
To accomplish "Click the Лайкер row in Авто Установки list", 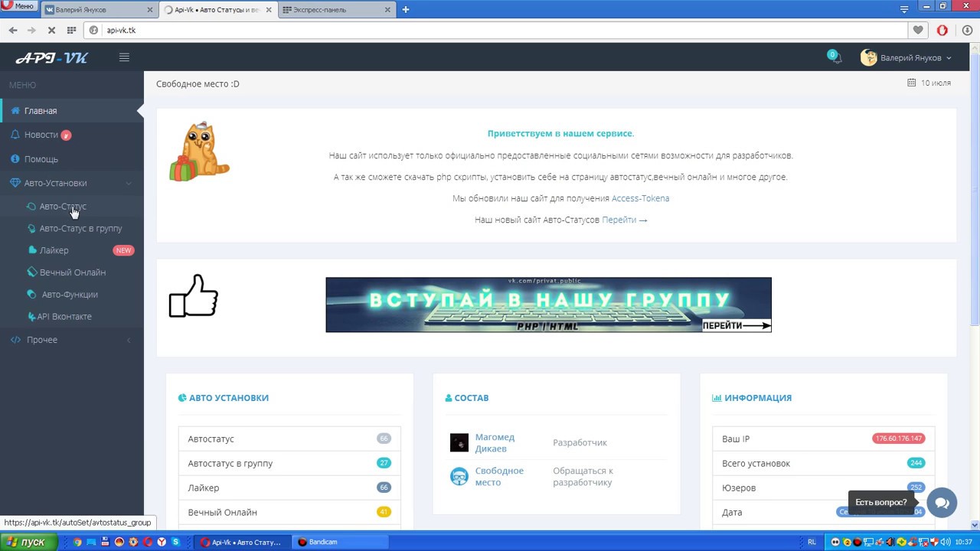I will (x=289, y=487).
